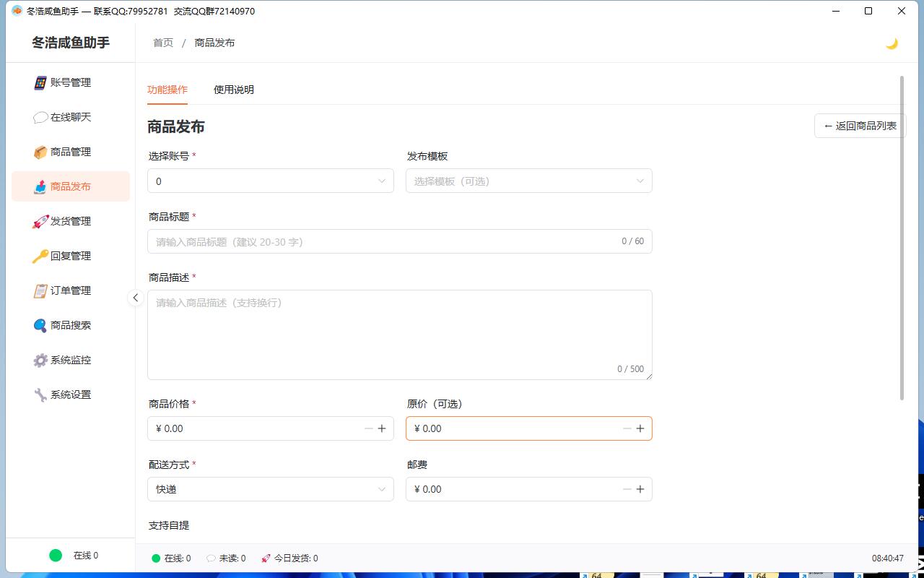Focus the 商品描述 text area
This screenshot has height=578, width=924.
point(400,335)
